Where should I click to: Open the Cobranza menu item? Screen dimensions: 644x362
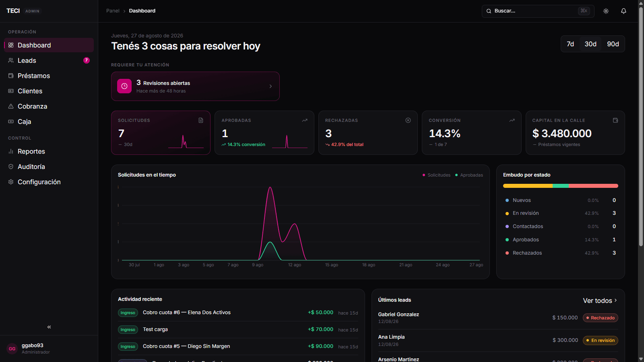pyautogui.click(x=49, y=106)
